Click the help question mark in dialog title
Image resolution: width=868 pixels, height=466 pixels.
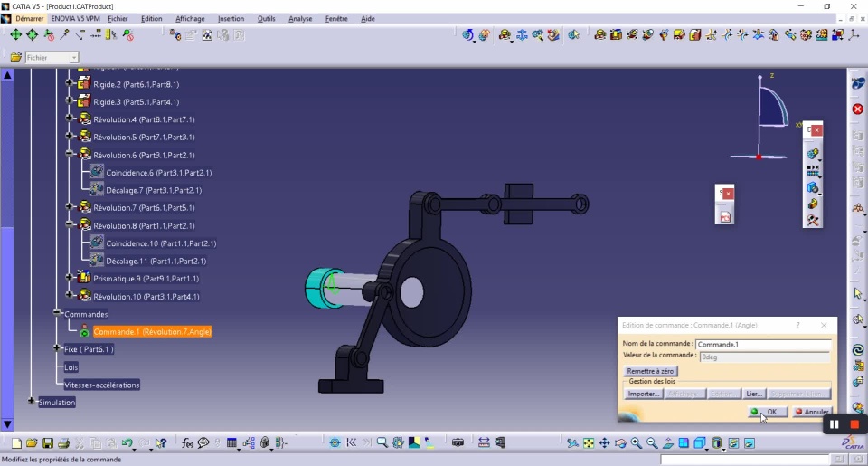click(x=797, y=325)
